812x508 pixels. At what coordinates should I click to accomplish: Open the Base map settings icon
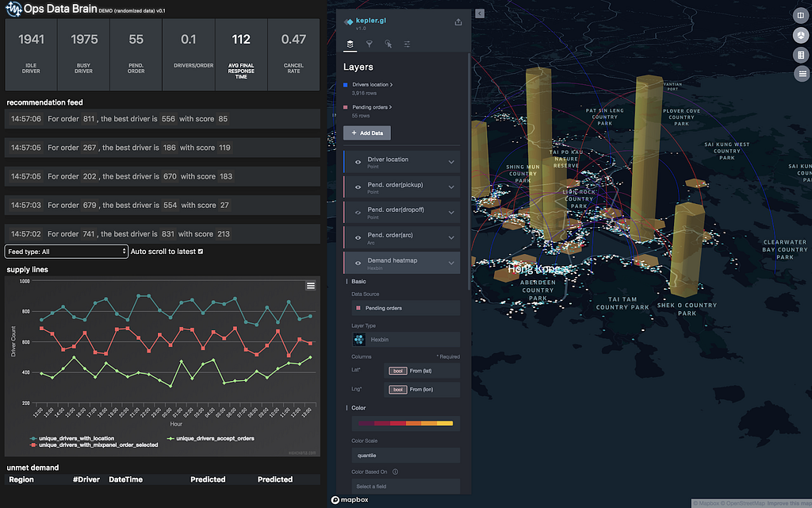pos(407,44)
